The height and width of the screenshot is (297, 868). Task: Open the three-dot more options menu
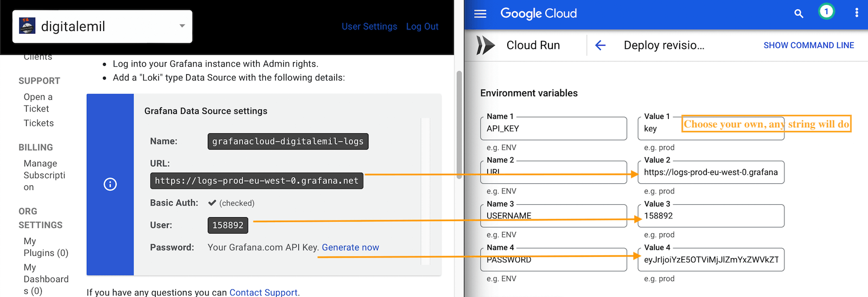[x=857, y=12]
